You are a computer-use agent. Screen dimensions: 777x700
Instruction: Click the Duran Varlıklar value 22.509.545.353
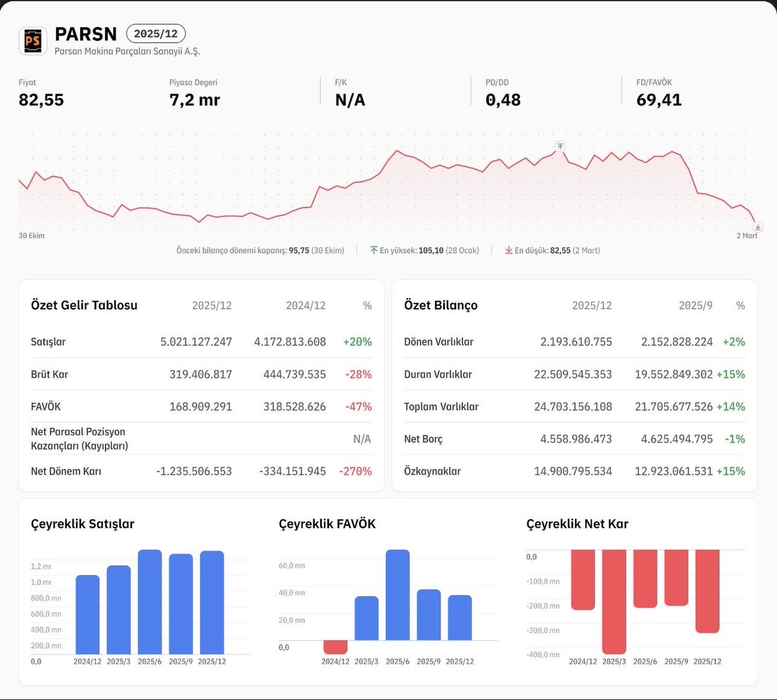tap(573, 374)
